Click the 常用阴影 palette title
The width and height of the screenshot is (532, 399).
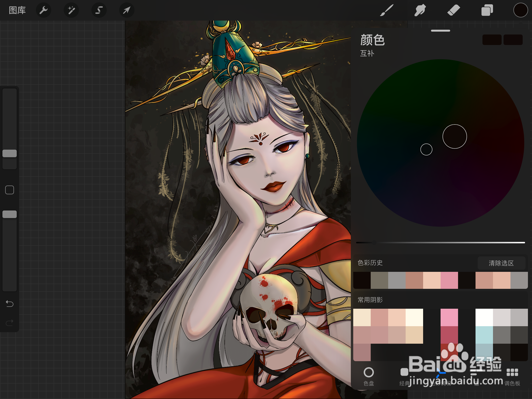[370, 300]
